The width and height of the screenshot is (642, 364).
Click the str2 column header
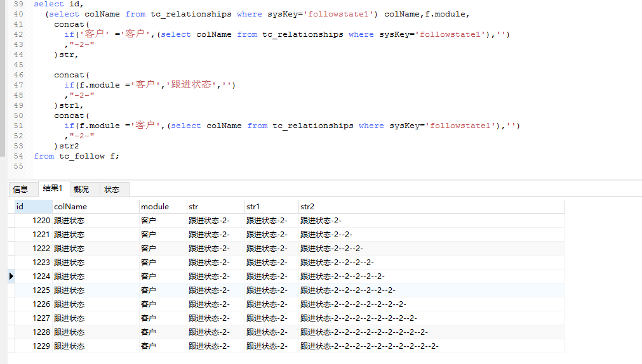[x=432, y=207]
